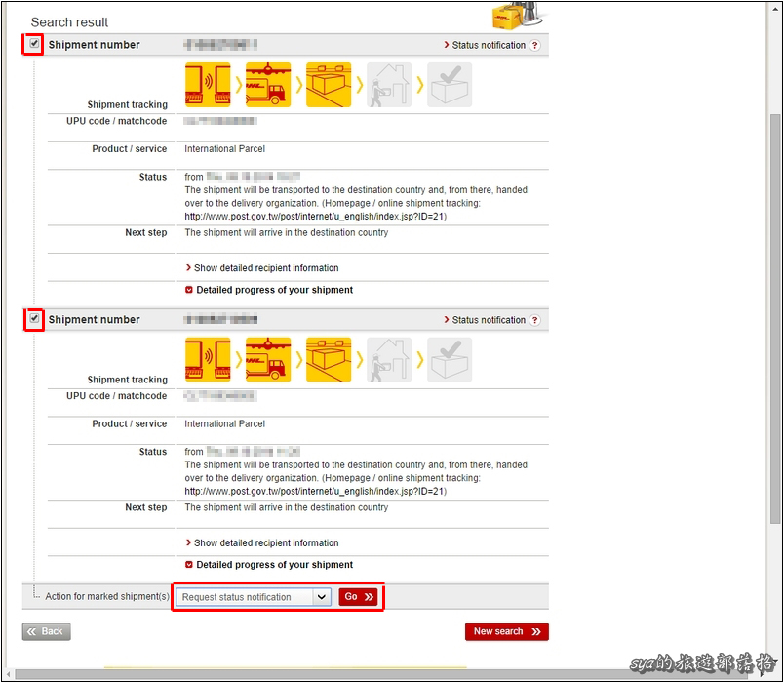The width and height of the screenshot is (784, 683).
Task: Collapse first shipment's Detailed progress of your shipment
Action: (269, 290)
